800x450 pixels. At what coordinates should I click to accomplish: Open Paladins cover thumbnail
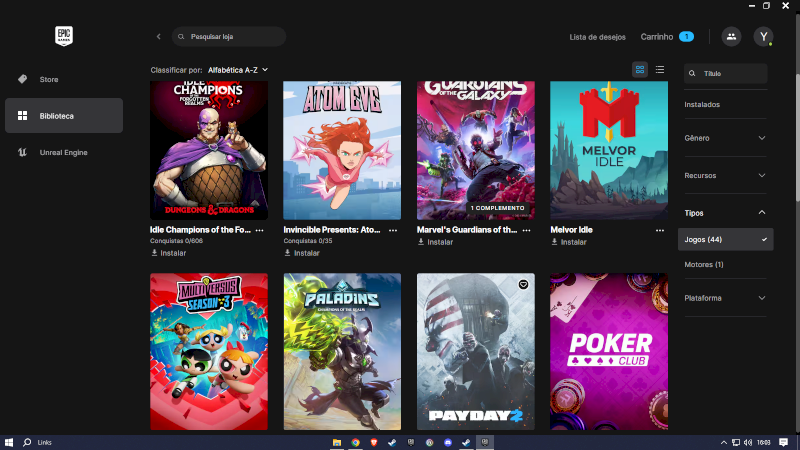point(342,352)
